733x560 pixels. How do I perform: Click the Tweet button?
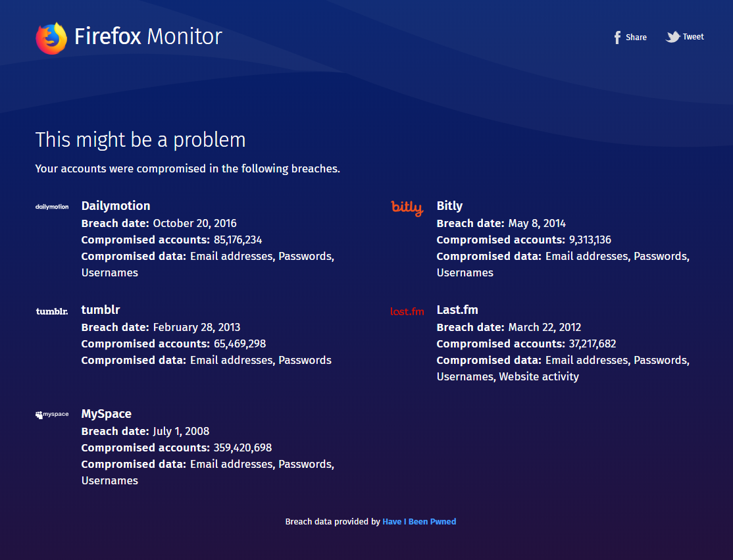click(x=684, y=37)
